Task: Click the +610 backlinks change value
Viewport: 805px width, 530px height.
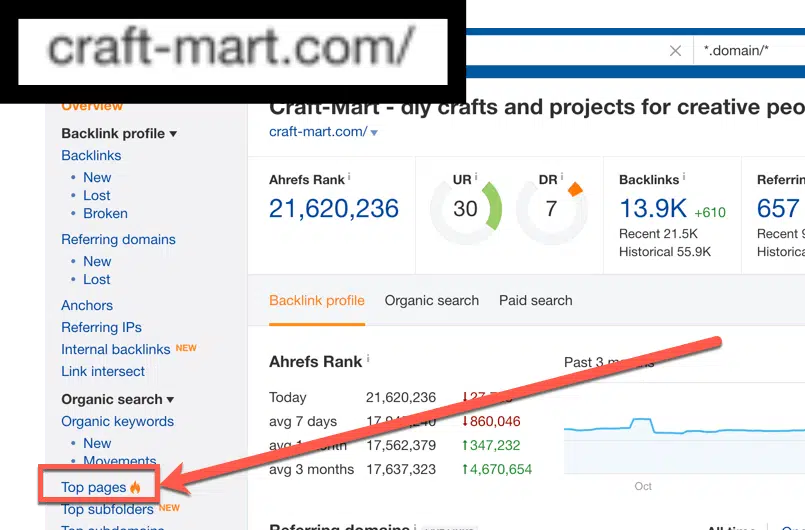Action: [x=710, y=213]
